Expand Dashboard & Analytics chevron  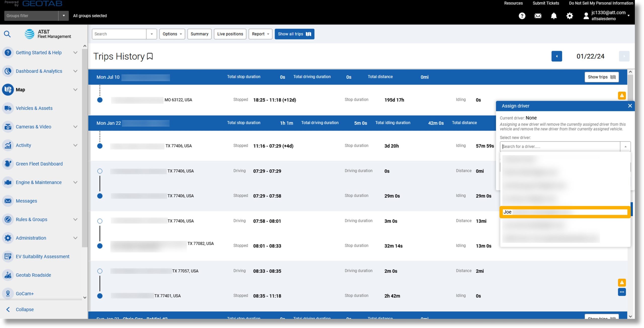(75, 71)
